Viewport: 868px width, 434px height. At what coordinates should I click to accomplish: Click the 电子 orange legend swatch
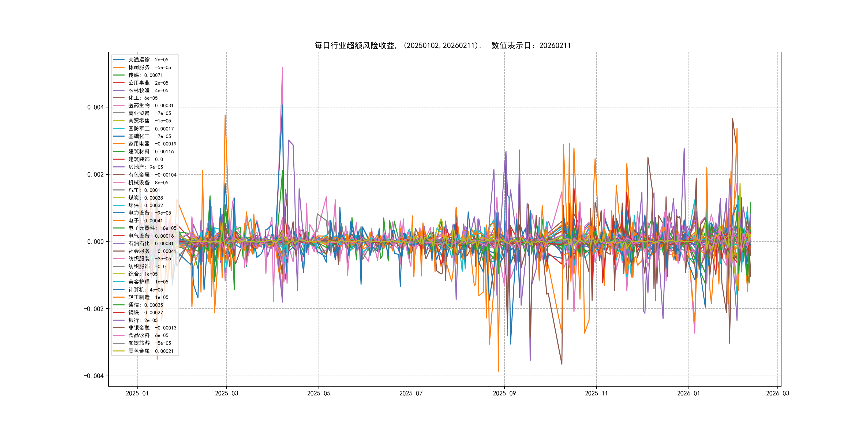(x=119, y=220)
